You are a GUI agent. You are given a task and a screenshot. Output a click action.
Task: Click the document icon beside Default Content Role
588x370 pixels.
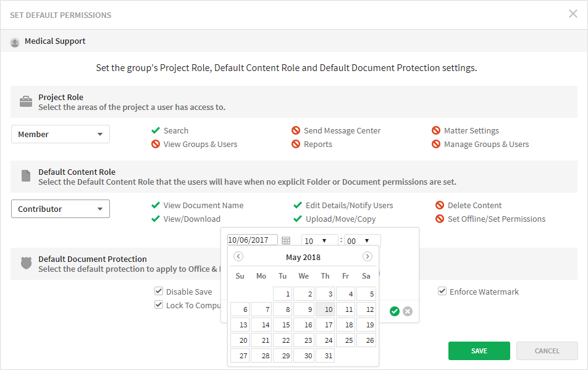(x=26, y=176)
